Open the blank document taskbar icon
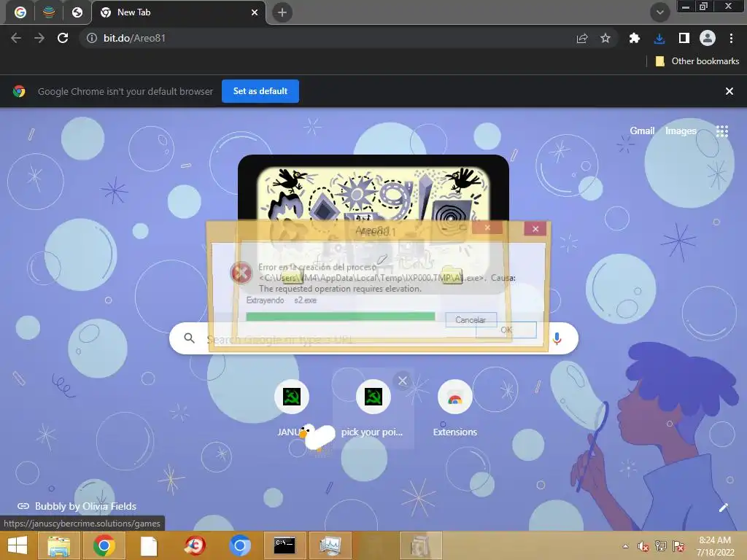The width and height of the screenshot is (747, 560). pyautogui.click(x=149, y=545)
